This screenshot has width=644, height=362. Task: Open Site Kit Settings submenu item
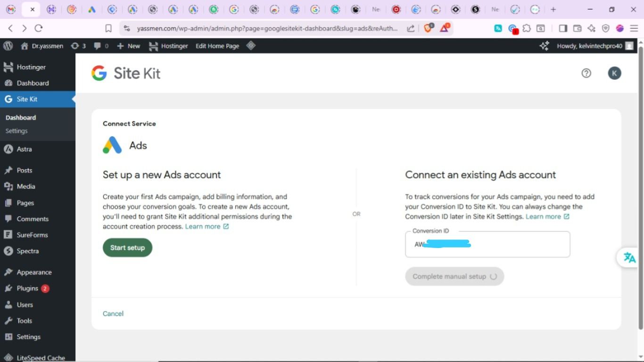[17, 131]
